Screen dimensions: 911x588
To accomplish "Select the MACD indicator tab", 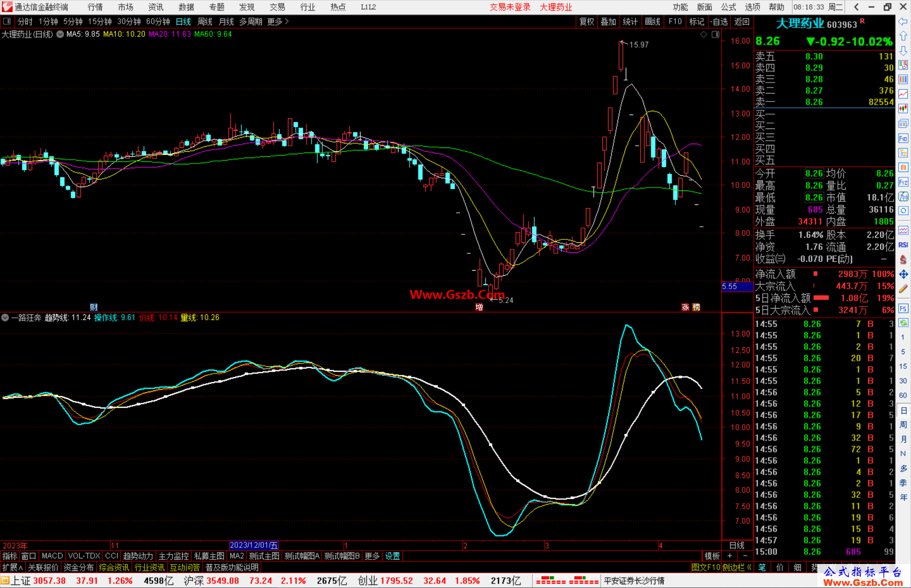I will point(52,556).
